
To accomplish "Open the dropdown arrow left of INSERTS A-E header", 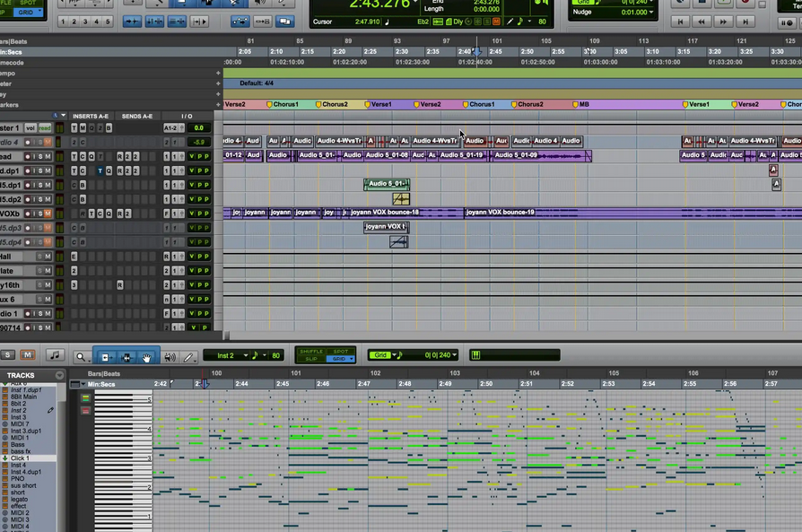I will click(63, 116).
